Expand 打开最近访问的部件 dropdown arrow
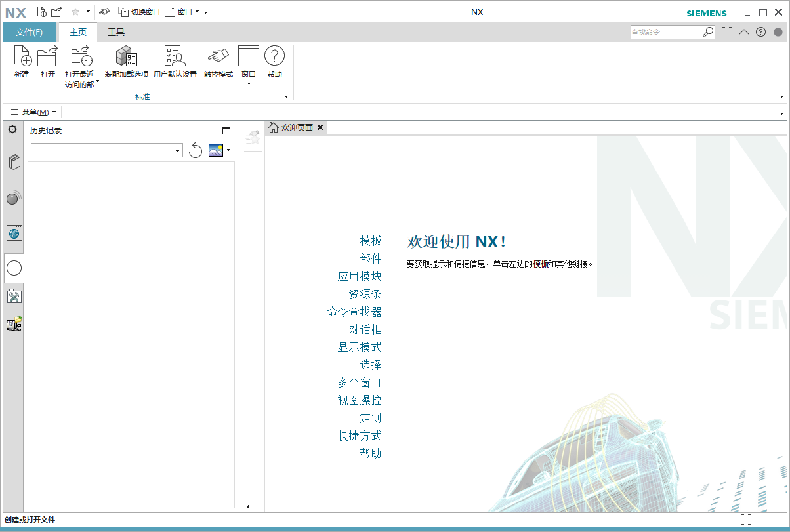This screenshot has width=790, height=532. click(98, 81)
